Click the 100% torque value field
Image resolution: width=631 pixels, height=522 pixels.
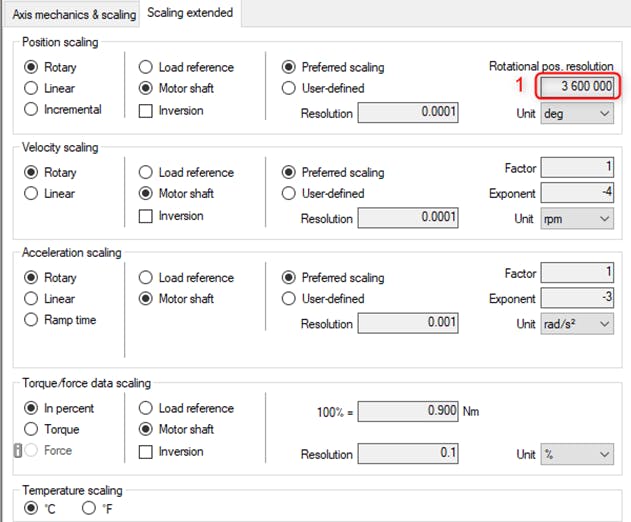[408, 411]
